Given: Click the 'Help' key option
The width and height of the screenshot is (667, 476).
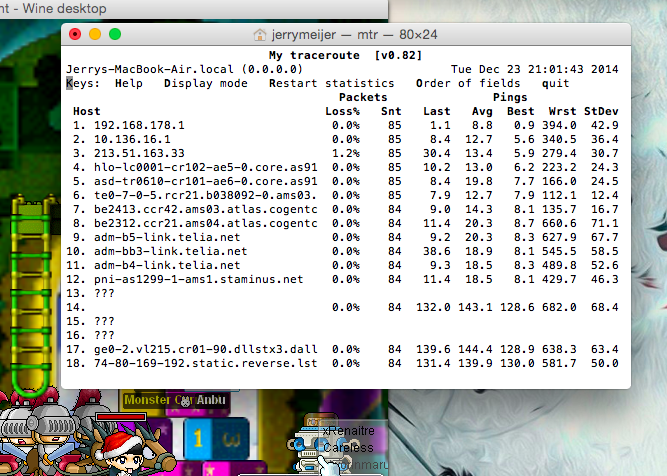Looking at the screenshot, I should (x=129, y=83).
